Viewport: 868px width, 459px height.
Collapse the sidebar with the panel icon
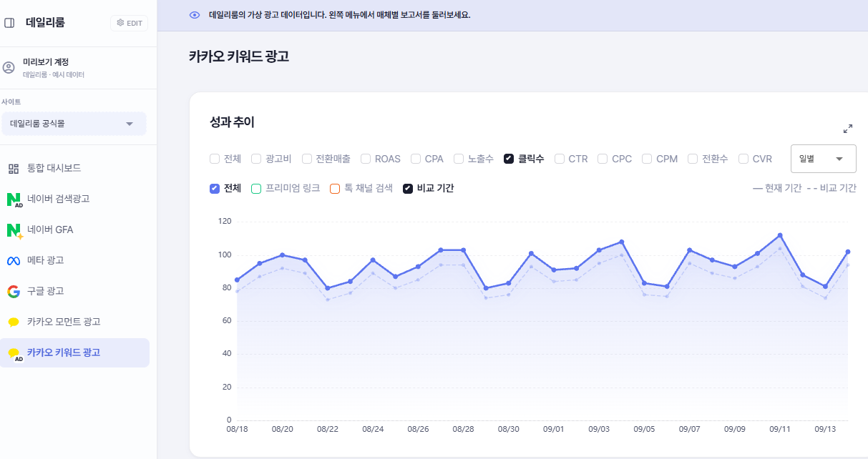[9, 23]
